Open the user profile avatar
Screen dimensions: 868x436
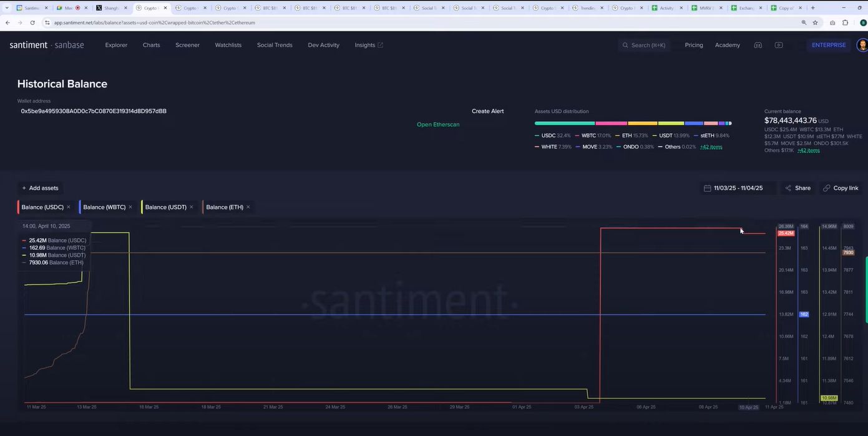coord(862,45)
